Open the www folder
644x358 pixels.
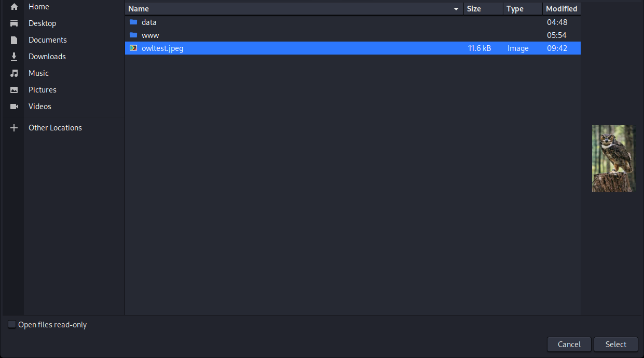pyautogui.click(x=150, y=35)
